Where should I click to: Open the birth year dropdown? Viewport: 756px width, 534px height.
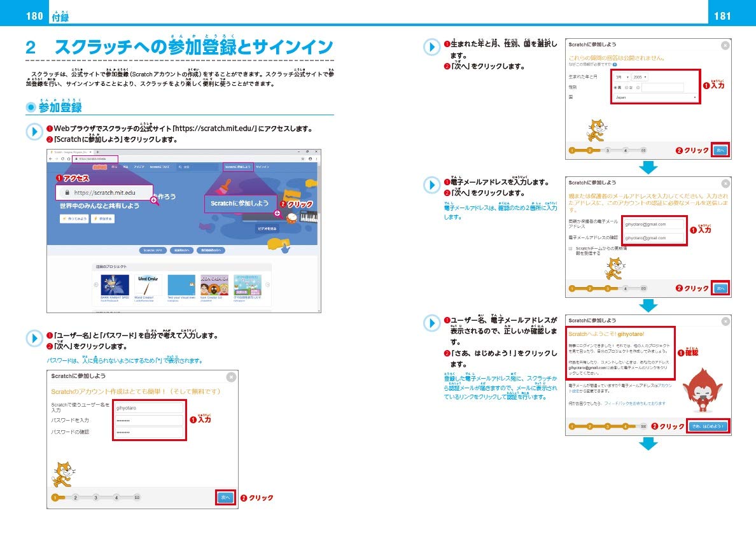(x=640, y=77)
